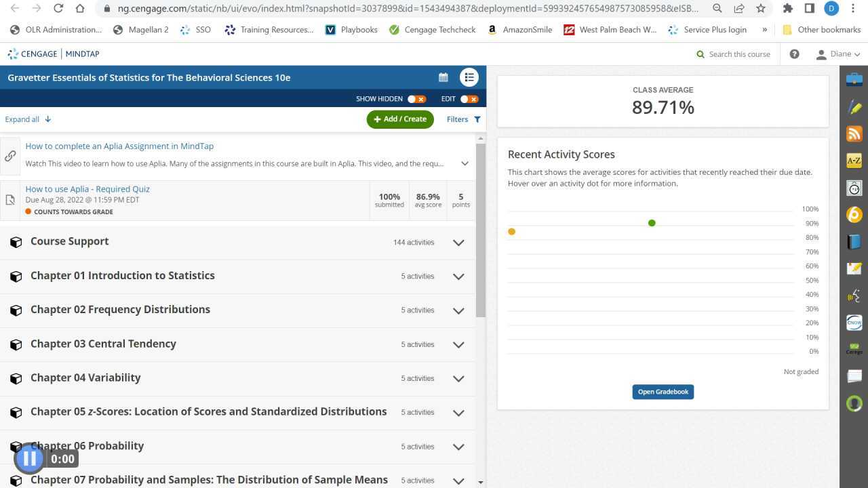The width and height of the screenshot is (868, 488).
Task: Enable the EDIT toggle
Action: pos(471,98)
